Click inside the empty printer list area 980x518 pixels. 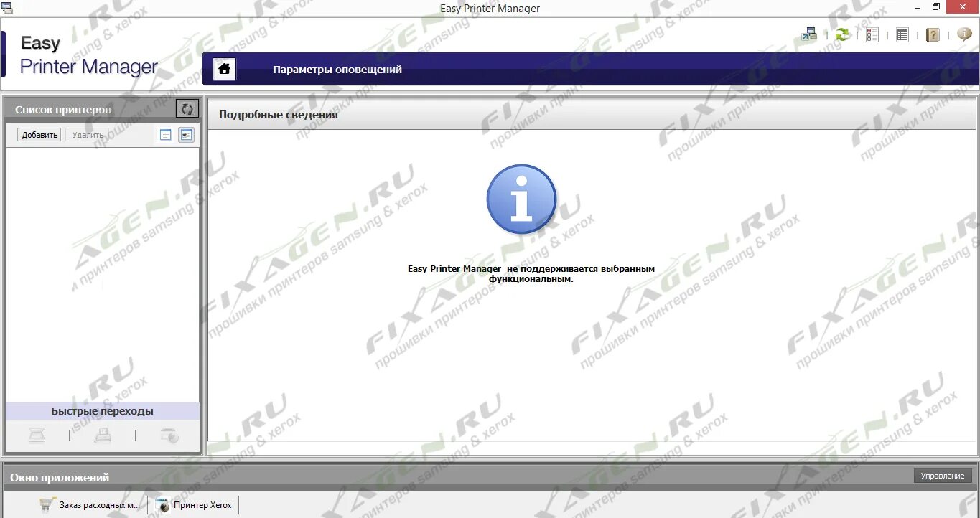(x=103, y=274)
